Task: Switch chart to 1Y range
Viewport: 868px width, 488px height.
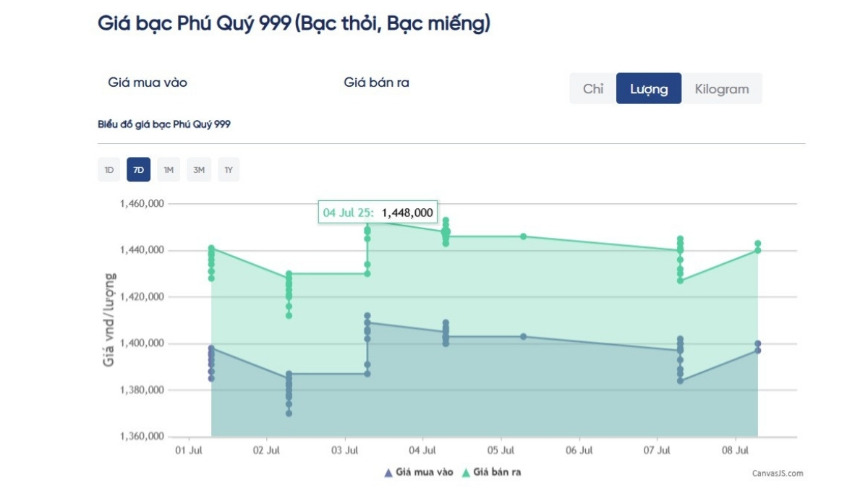Action: coord(229,170)
